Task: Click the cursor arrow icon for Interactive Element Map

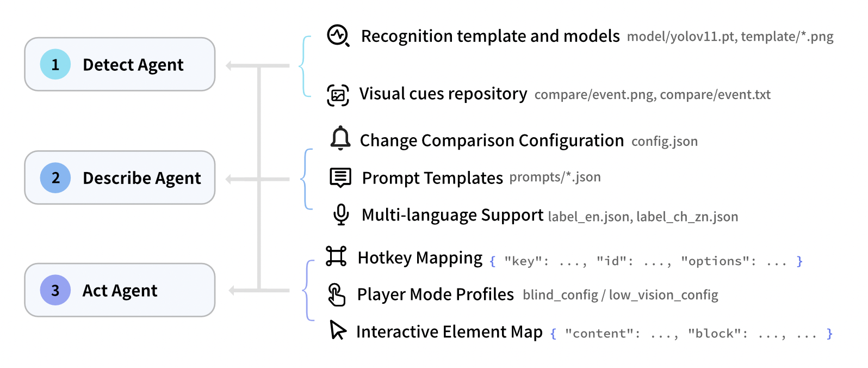Action: pyautogui.click(x=338, y=330)
